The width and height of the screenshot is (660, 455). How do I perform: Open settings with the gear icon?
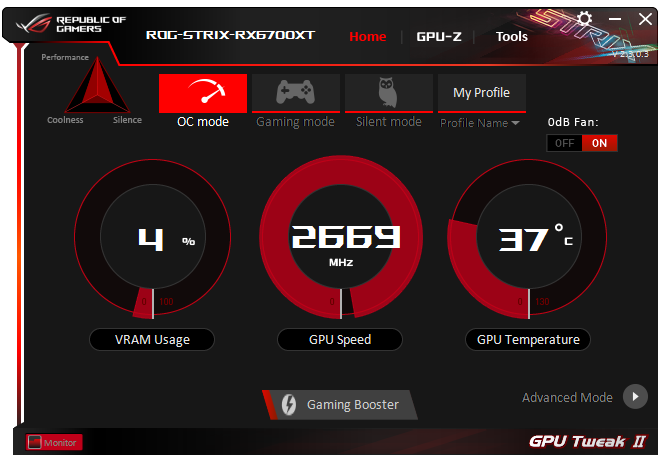click(x=584, y=19)
